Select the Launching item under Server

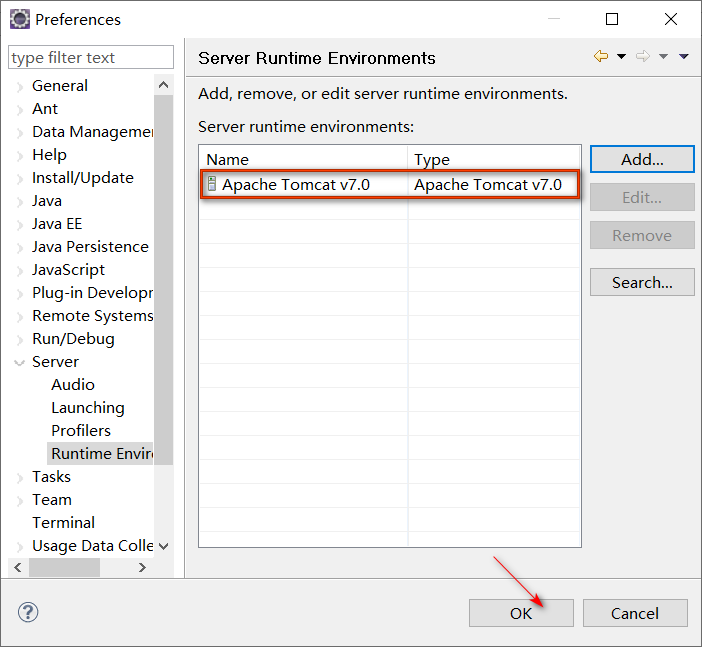(x=88, y=407)
